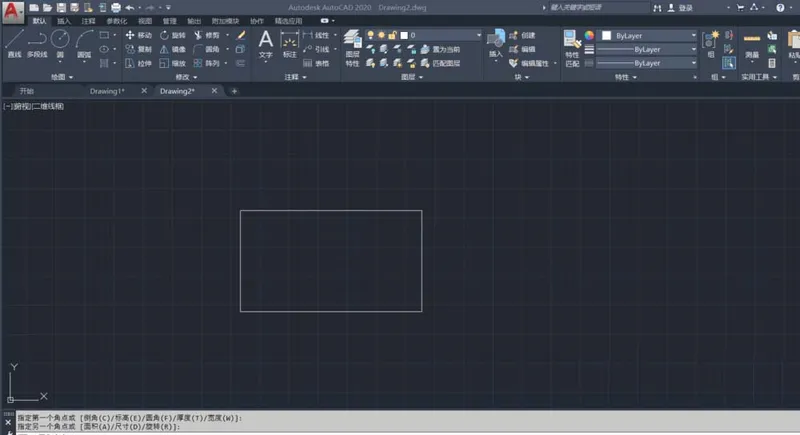Select the Polyline (多段线) tool
This screenshot has width=800, height=435.
pos(37,44)
